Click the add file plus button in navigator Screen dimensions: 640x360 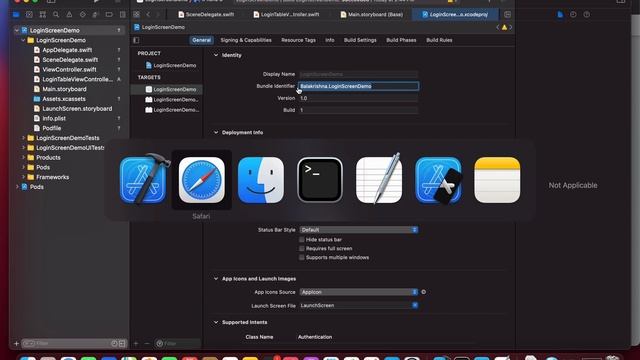point(16,344)
